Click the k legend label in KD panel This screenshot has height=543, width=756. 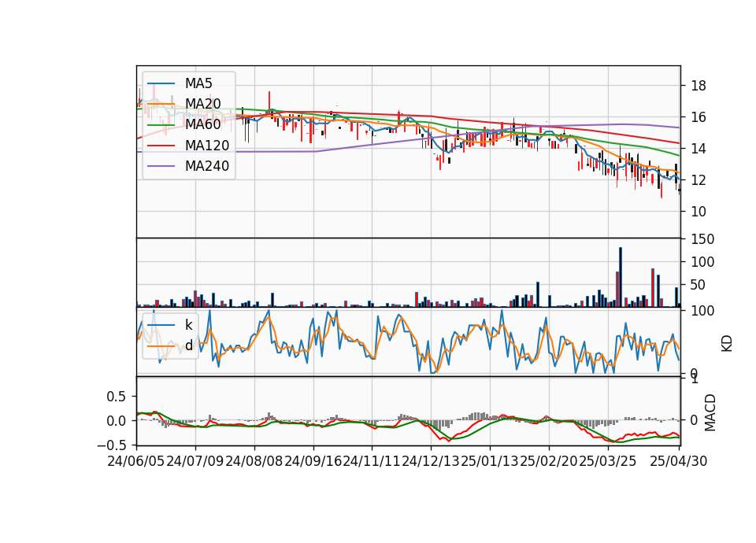pos(188,325)
